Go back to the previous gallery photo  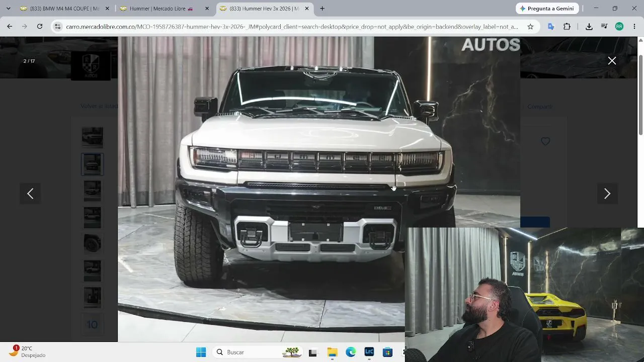point(30,194)
